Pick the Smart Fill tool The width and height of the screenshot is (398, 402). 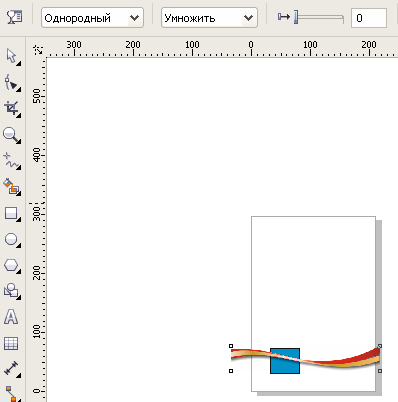coord(12,187)
